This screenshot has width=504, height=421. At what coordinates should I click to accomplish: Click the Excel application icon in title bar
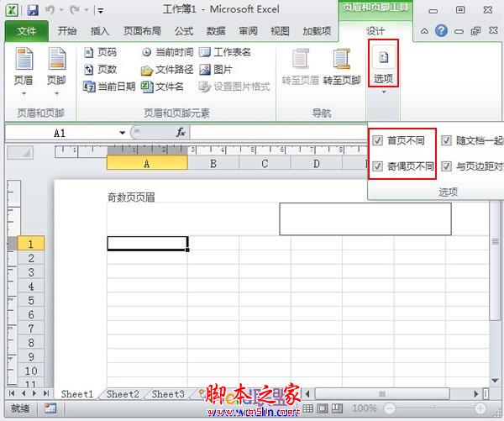pyautogui.click(x=13, y=10)
